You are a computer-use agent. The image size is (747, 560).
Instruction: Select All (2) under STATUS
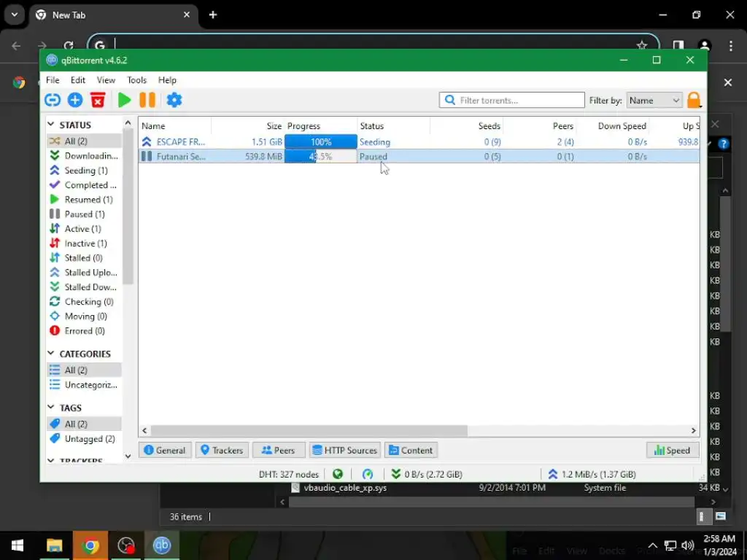tap(85, 141)
